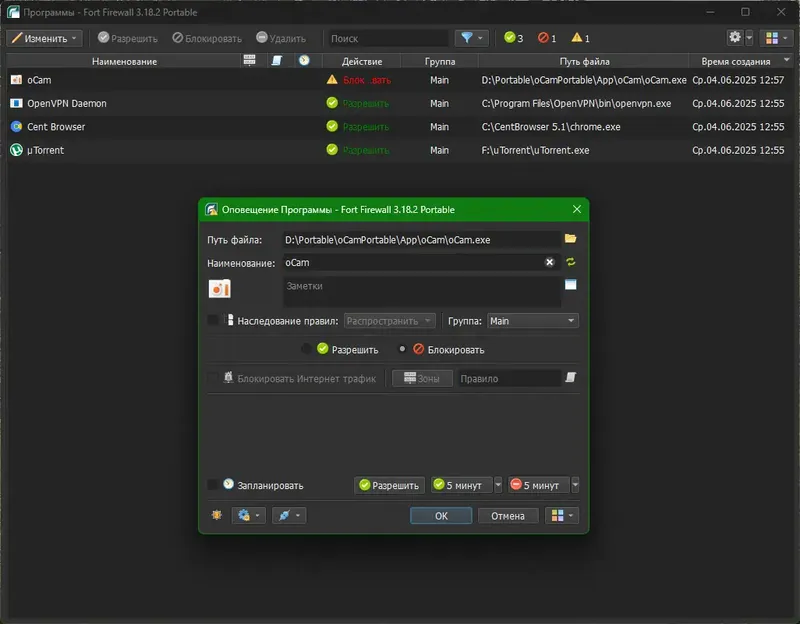Select the OpenVPN Daemon row
Image resolution: width=800 pixels, height=624 pixels.
tap(399, 103)
